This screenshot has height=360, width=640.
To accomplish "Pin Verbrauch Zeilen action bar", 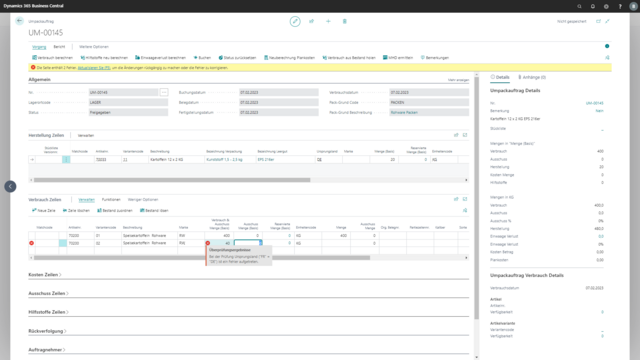I will (x=465, y=211).
